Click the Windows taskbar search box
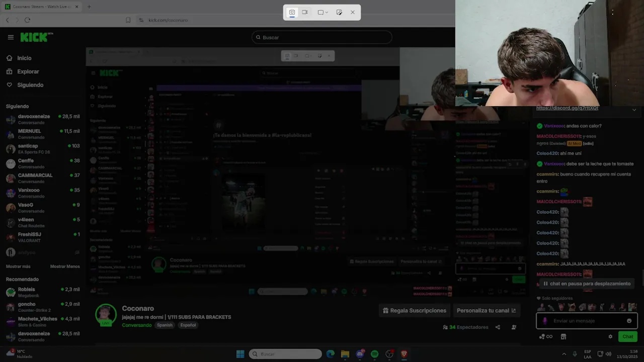This screenshot has width=644, height=362. pos(285,354)
